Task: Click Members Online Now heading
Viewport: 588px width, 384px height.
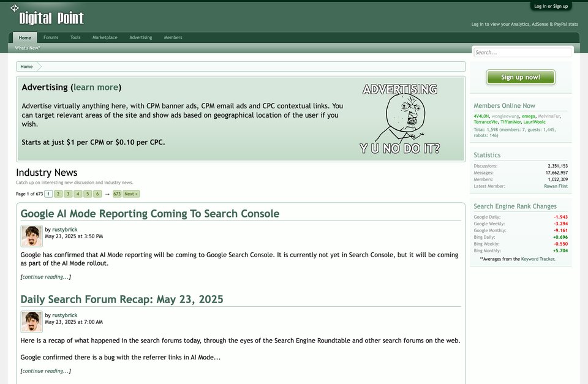Action: click(504, 106)
